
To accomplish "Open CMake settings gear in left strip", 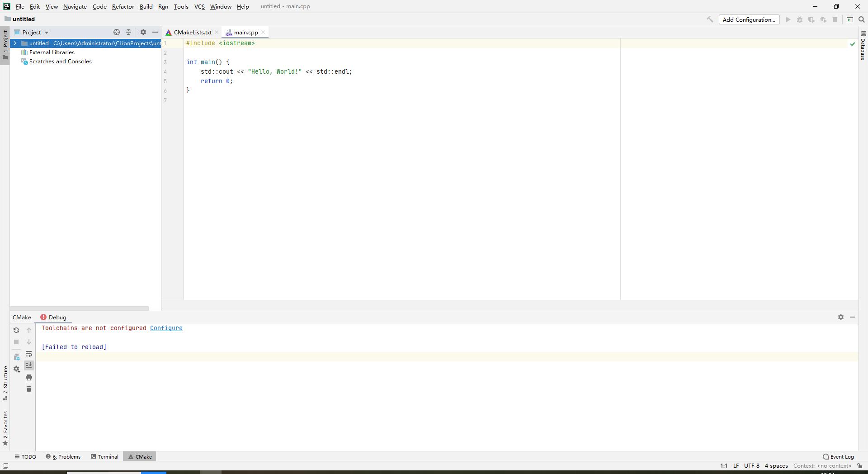I will (17, 369).
